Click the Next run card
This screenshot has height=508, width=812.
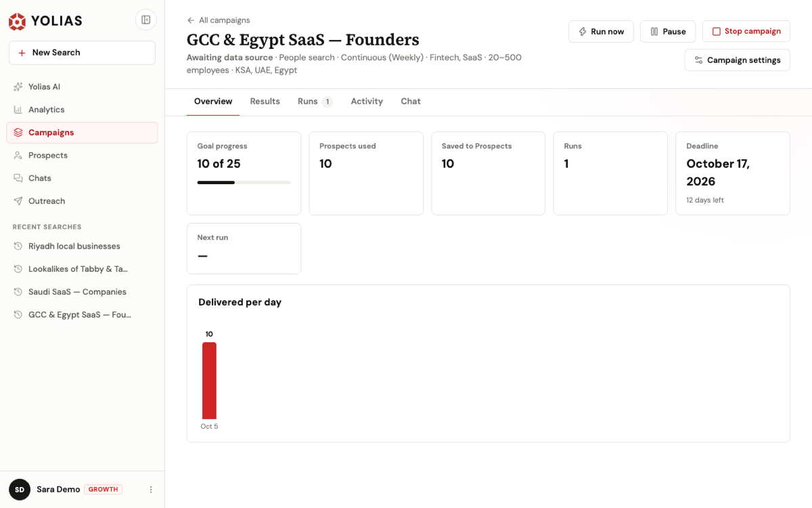coord(244,249)
